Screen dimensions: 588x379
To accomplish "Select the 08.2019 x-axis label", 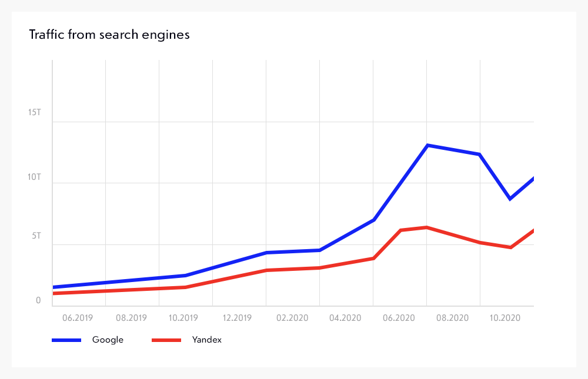I will (x=131, y=318).
